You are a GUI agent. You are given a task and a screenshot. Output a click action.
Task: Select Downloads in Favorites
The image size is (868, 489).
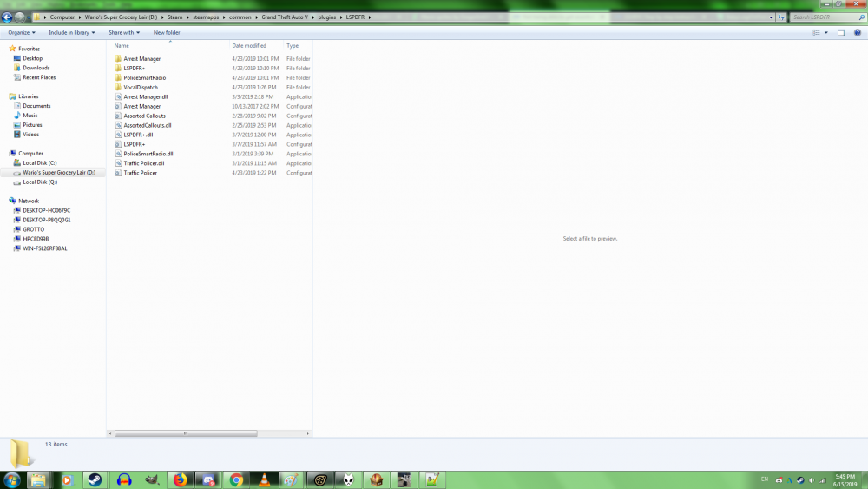[x=36, y=68]
